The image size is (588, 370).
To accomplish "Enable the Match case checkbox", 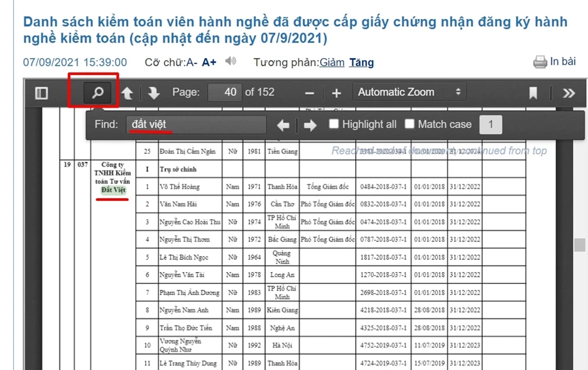I will click(x=410, y=123).
